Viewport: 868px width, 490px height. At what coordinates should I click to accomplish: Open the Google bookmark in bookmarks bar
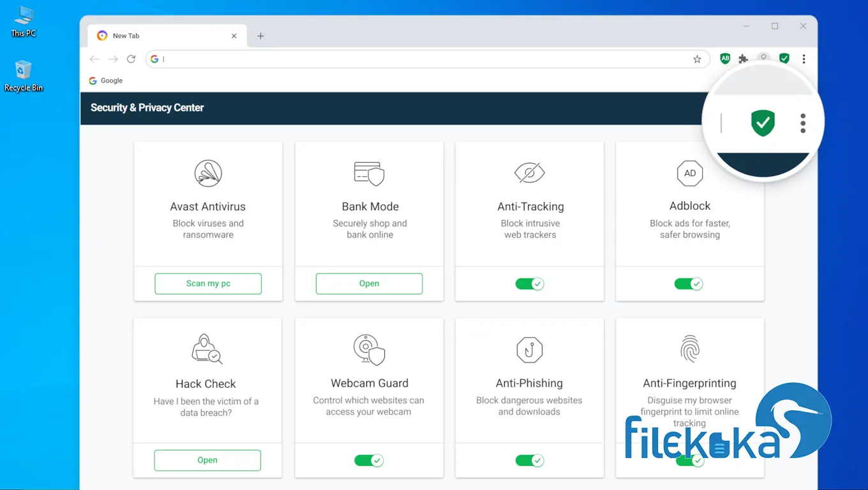106,80
